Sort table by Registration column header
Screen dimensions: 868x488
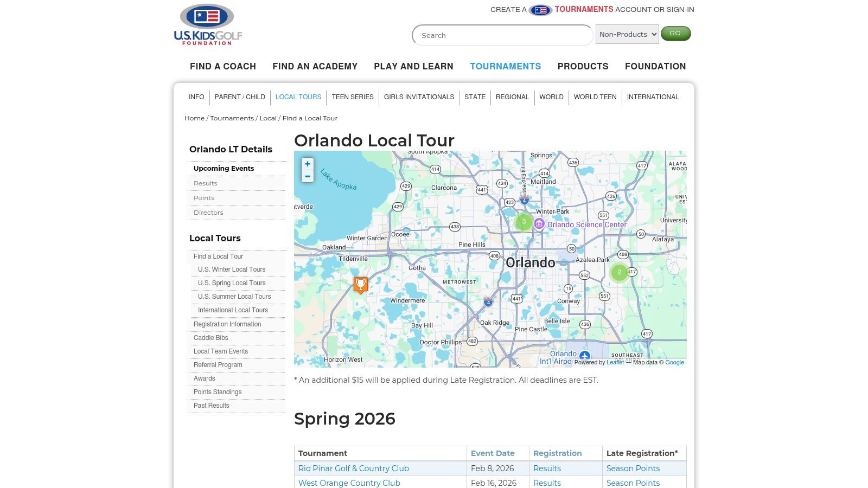point(557,453)
